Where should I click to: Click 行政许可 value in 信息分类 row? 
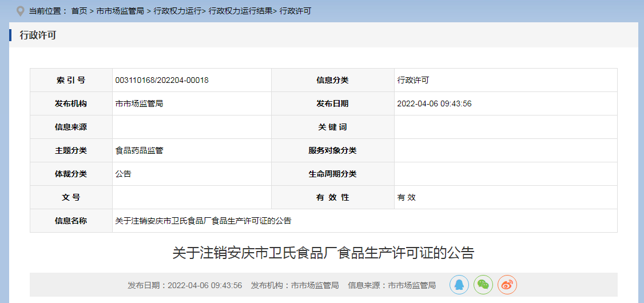click(413, 81)
